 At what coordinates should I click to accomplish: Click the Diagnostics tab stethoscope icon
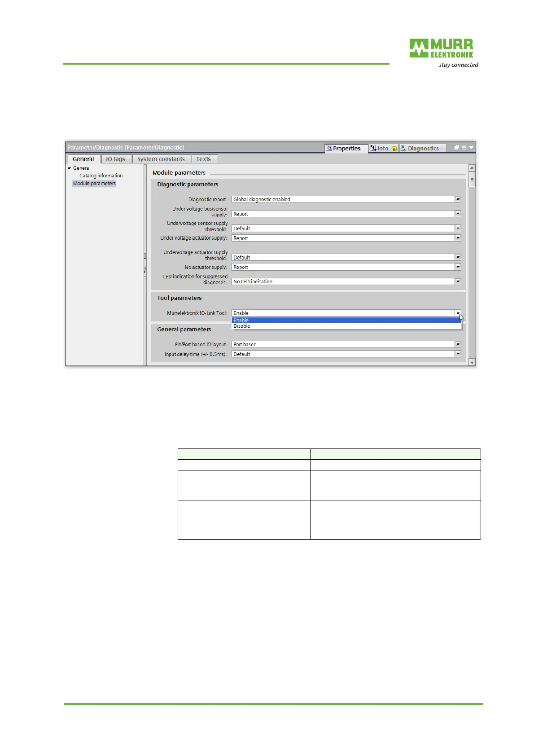tap(403, 148)
